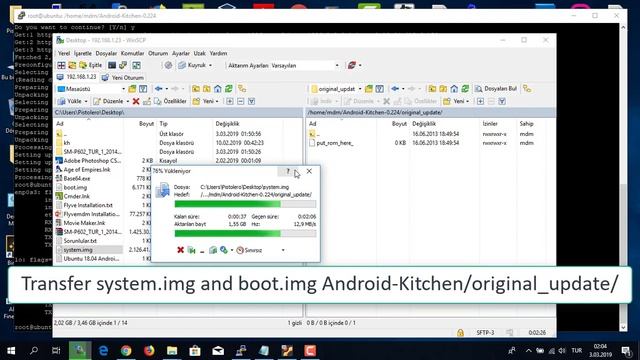Screen dimensions: 640x360
Task: Click the Dosyaları Bul find files button
Action: pyautogui.click(x=496, y=89)
